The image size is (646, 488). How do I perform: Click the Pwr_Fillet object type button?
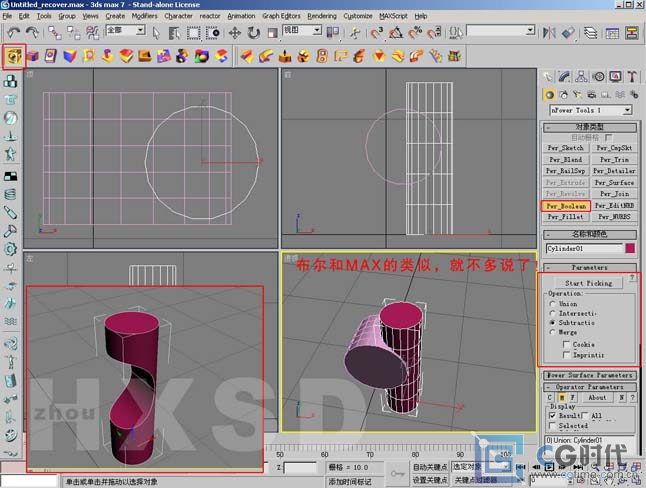(x=566, y=217)
